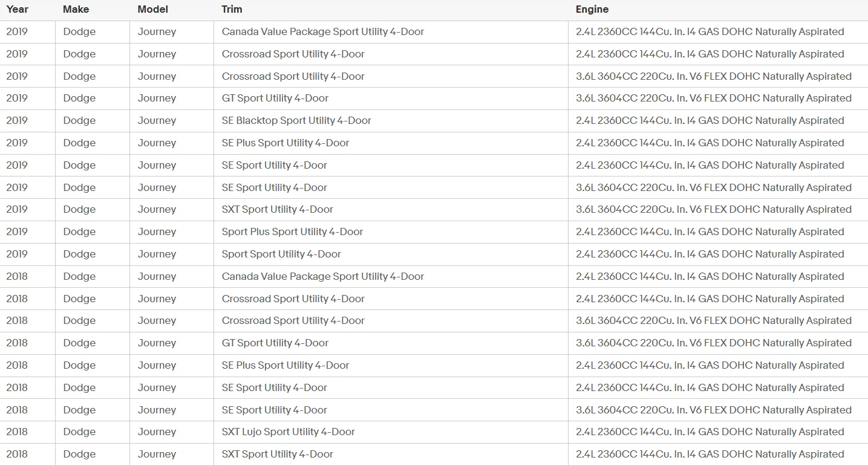
Task: Select 'SE Blacktop Sport Utility 4-Door' trim cell
Action: pyautogui.click(x=296, y=120)
